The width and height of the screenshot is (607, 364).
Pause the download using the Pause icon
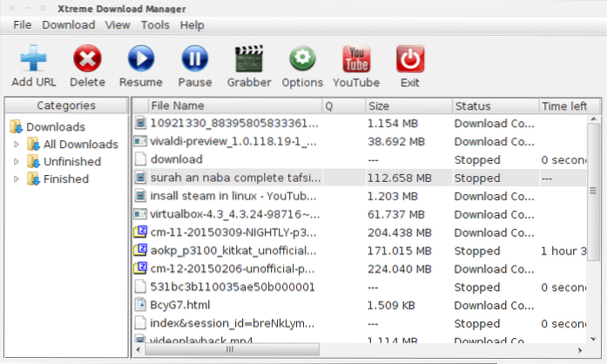click(194, 59)
